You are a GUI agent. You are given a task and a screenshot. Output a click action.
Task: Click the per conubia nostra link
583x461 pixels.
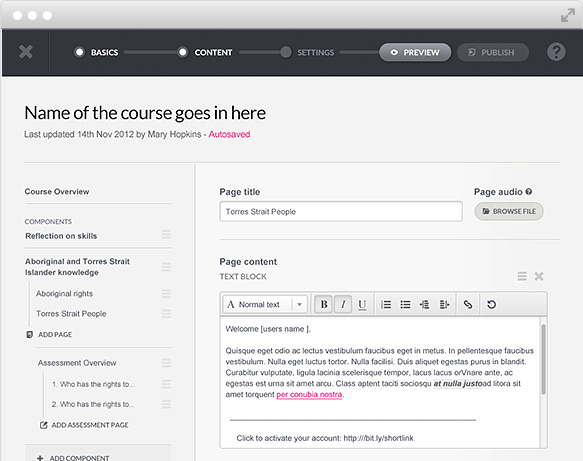pyautogui.click(x=309, y=394)
